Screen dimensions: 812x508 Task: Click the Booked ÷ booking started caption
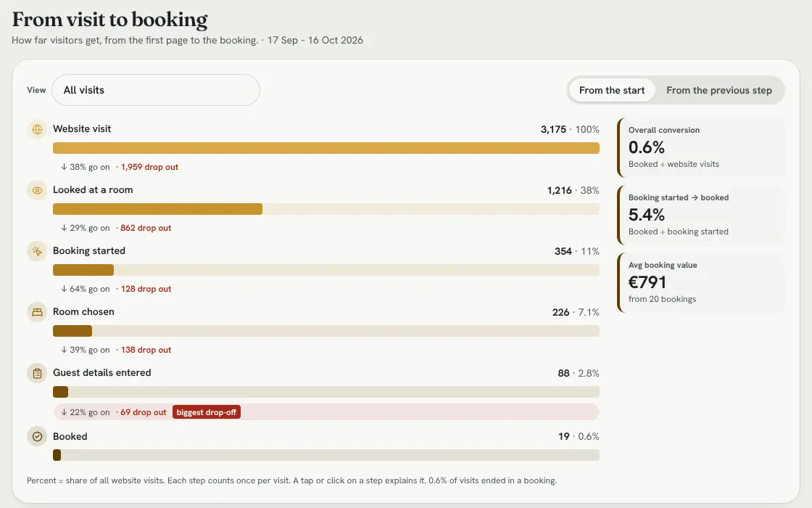pyautogui.click(x=679, y=232)
